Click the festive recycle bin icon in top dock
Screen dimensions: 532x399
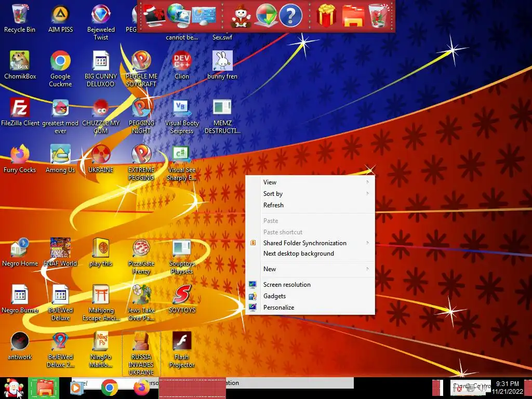tap(379, 16)
